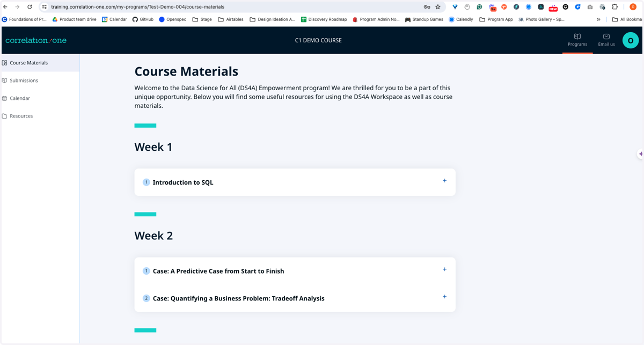Open Calendar in the sidebar
644x345 pixels.
click(x=40, y=98)
